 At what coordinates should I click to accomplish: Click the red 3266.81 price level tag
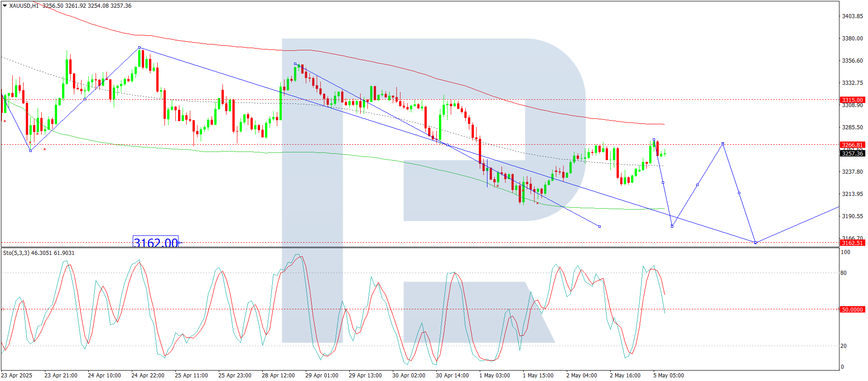(x=852, y=145)
